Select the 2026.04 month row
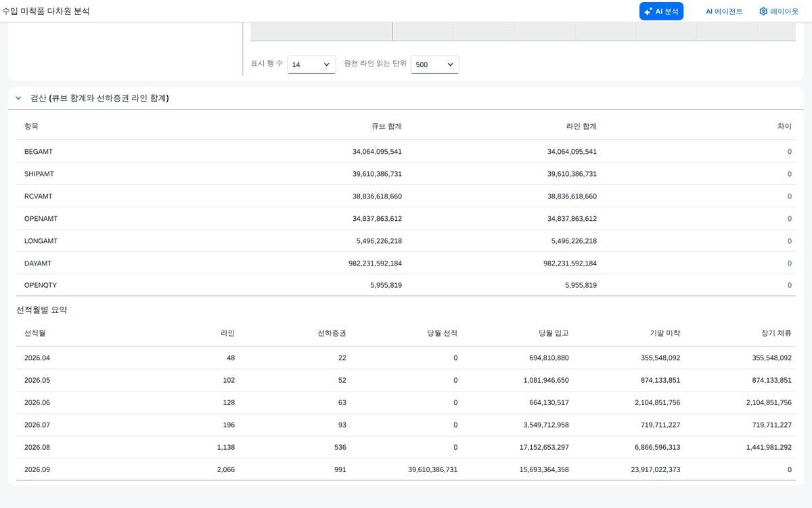The image size is (812, 508). 406,358
